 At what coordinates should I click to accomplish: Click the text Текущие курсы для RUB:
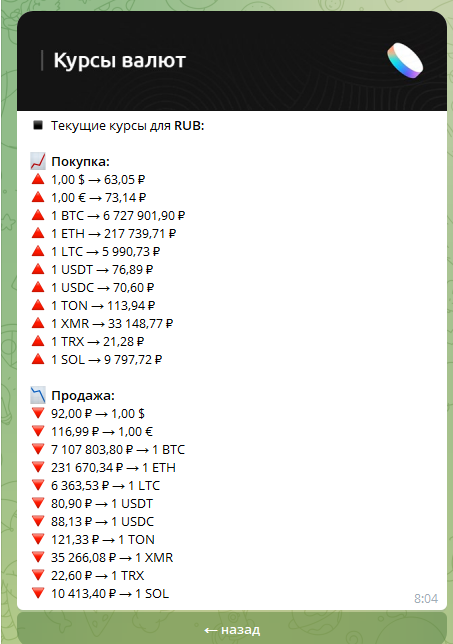127,125
